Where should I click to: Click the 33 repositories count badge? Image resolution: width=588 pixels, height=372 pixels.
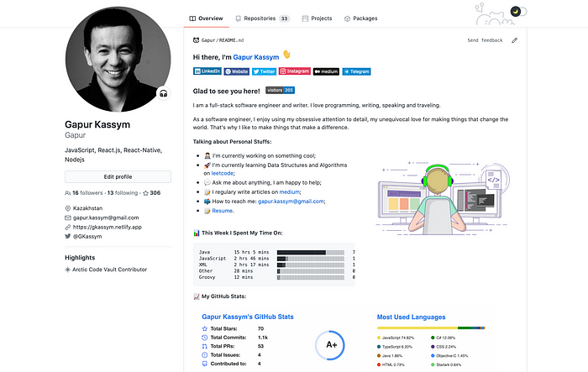click(x=284, y=18)
